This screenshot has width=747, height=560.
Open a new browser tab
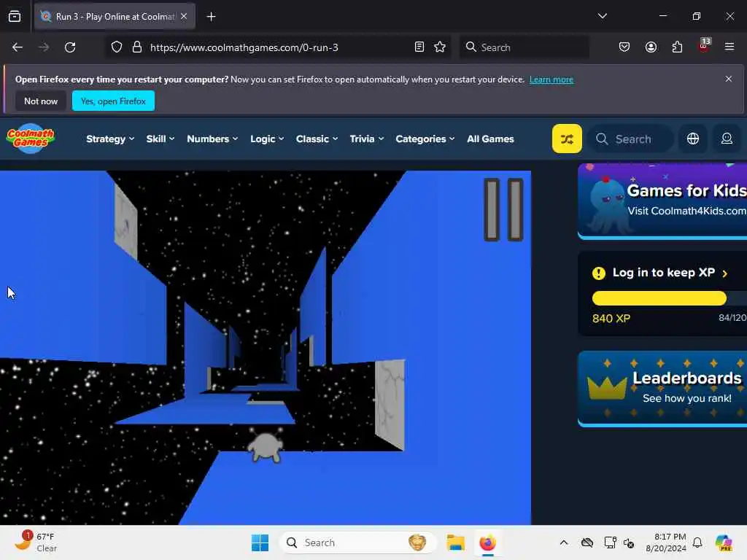pos(211,17)
